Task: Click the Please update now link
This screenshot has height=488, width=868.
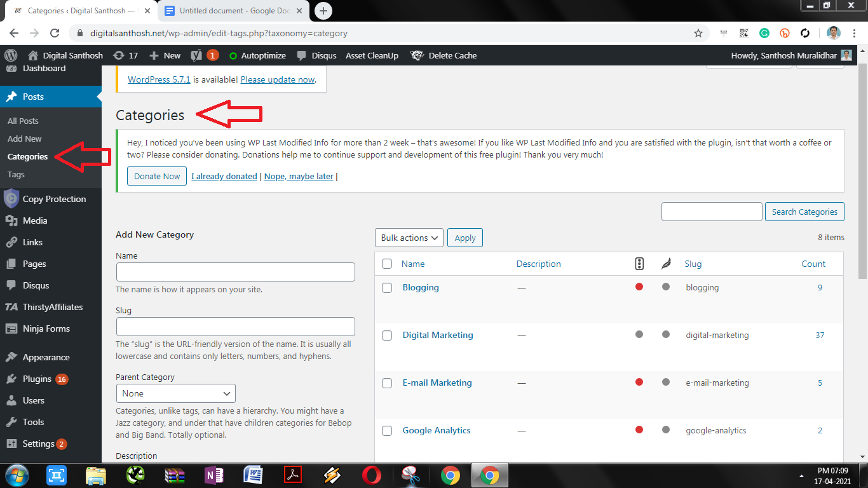Action: 278,79
